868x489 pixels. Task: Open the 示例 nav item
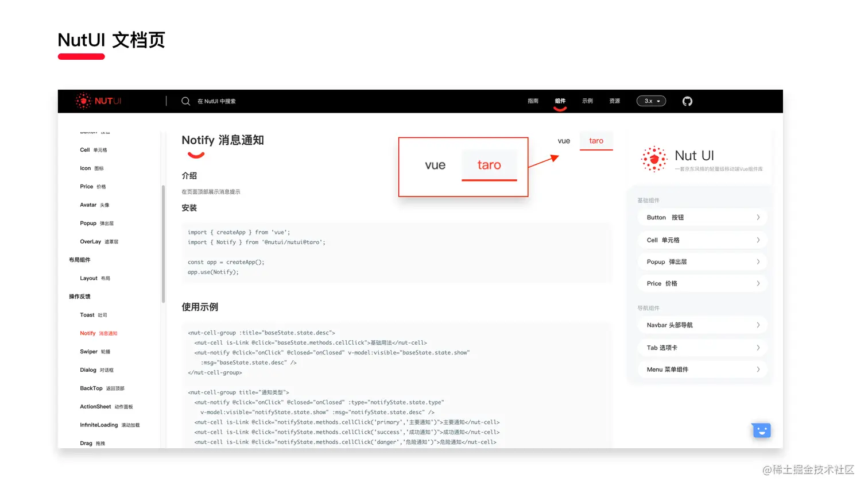587,101
